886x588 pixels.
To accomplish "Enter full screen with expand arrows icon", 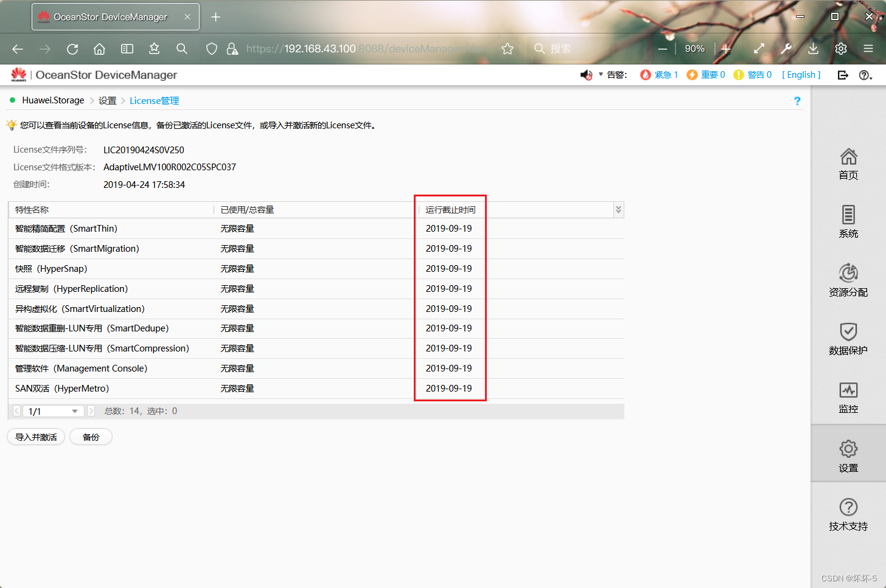I will 759,49.
